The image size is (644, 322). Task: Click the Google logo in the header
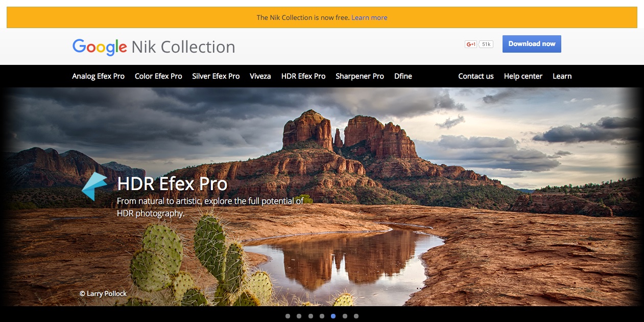coord(100,47)
